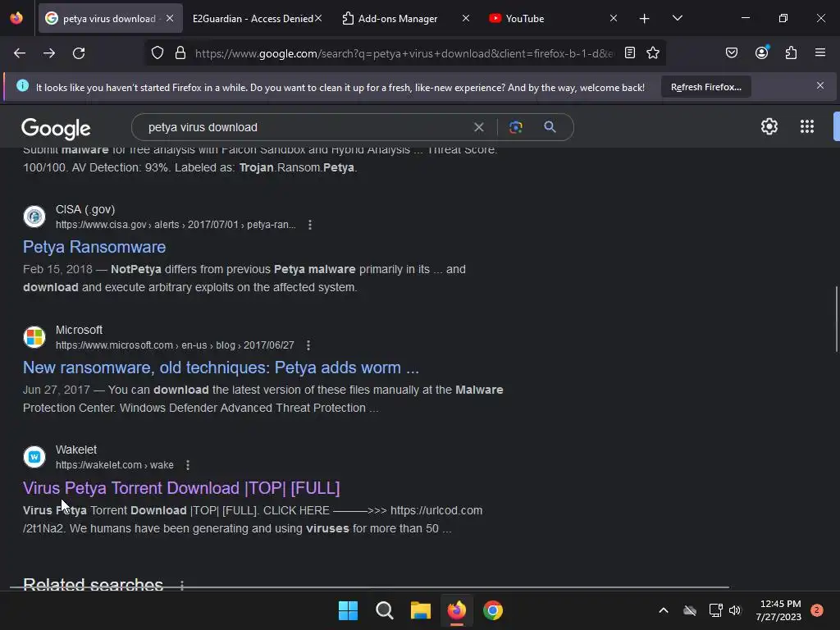Screen dimensions: 840x630
Task: Go to Google homepage via logo
Action: (56, 129)
